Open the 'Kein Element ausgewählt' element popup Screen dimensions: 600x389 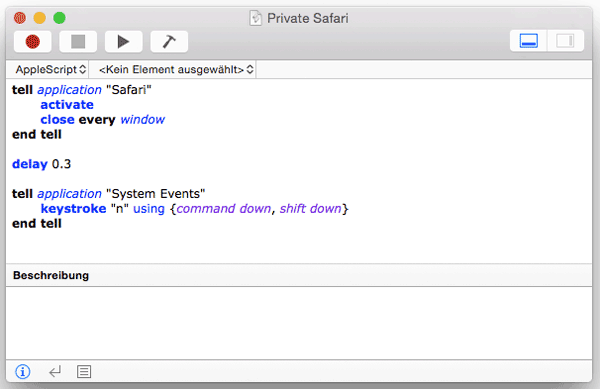coord(176,70)
